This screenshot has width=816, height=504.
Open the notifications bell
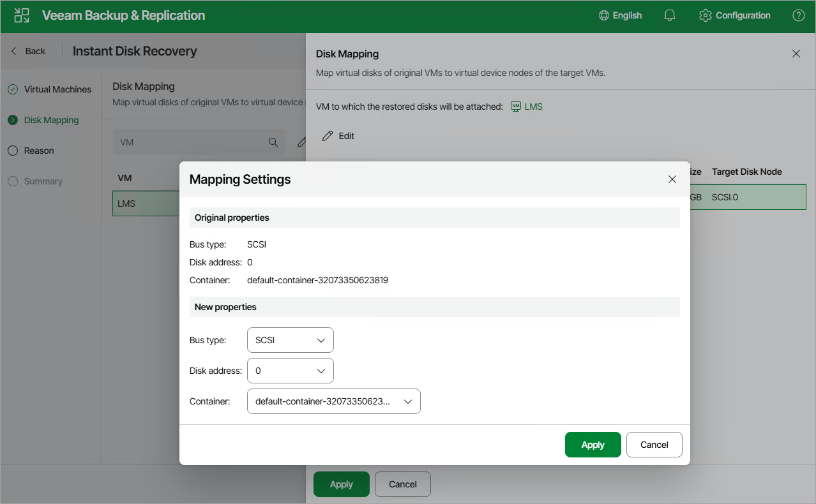coord(670,15)
